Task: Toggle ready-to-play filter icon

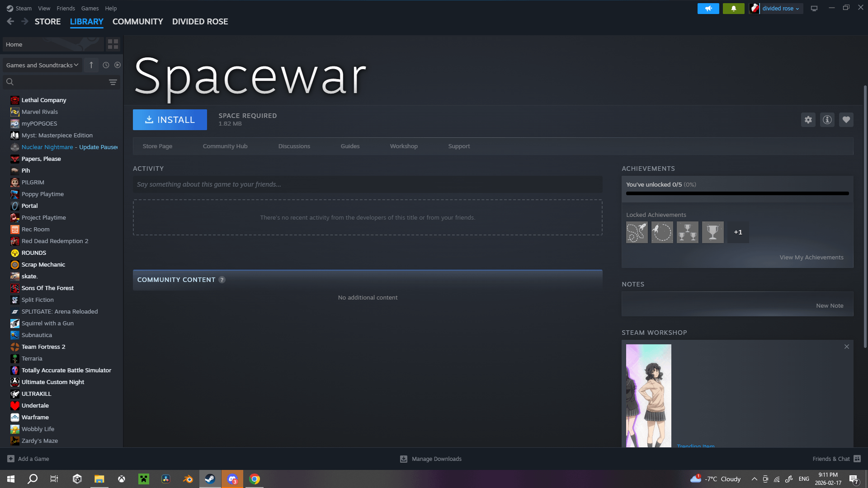Action: click(118, 65)
